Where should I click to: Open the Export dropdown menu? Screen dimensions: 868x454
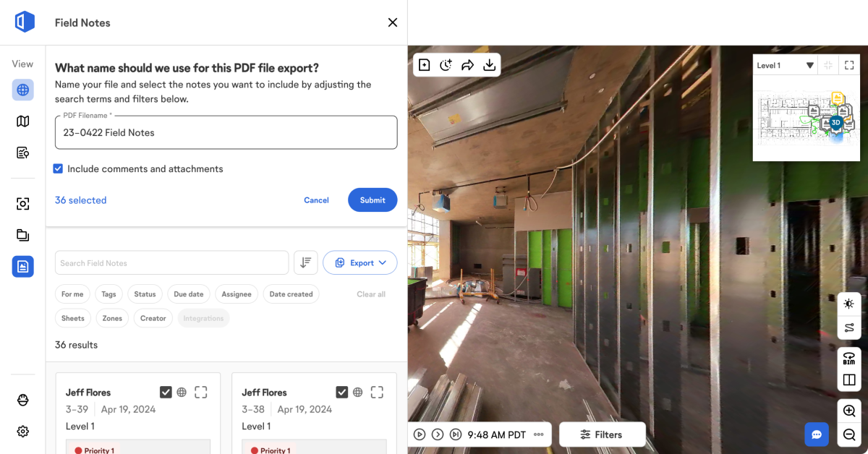(360, 263)
